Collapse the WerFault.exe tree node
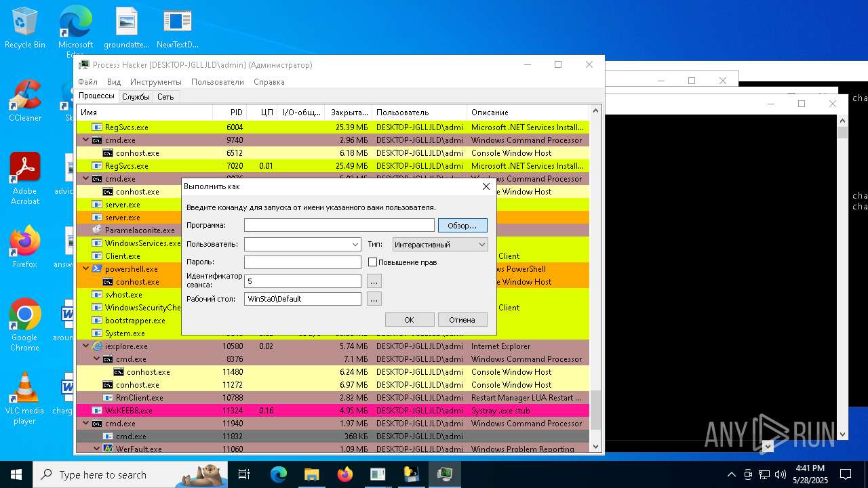Image resolution: width=868 pixels, height=488 pixels. point(97,449)
